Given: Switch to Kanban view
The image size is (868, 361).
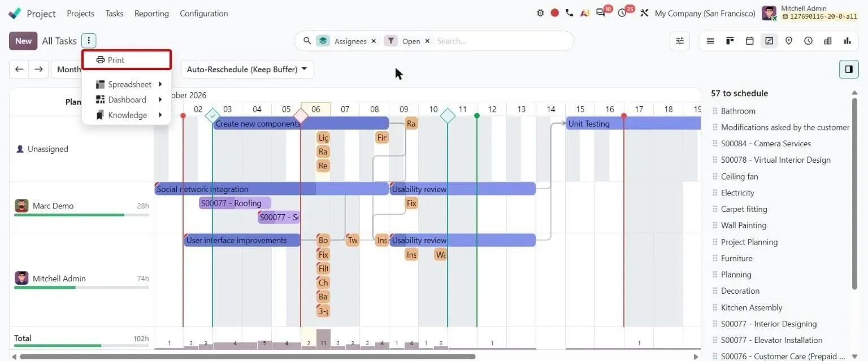Looking at the screenshot, I should pos(730,41).
